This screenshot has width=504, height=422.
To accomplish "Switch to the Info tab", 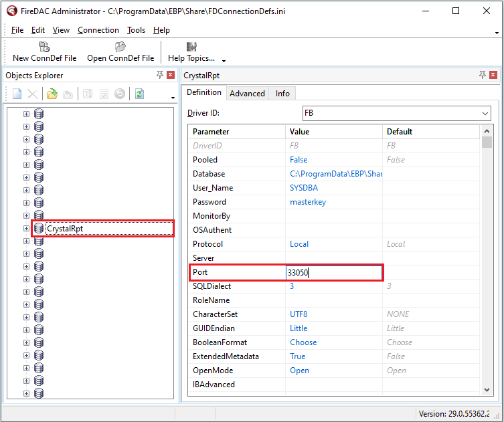I will click(282, 93).
